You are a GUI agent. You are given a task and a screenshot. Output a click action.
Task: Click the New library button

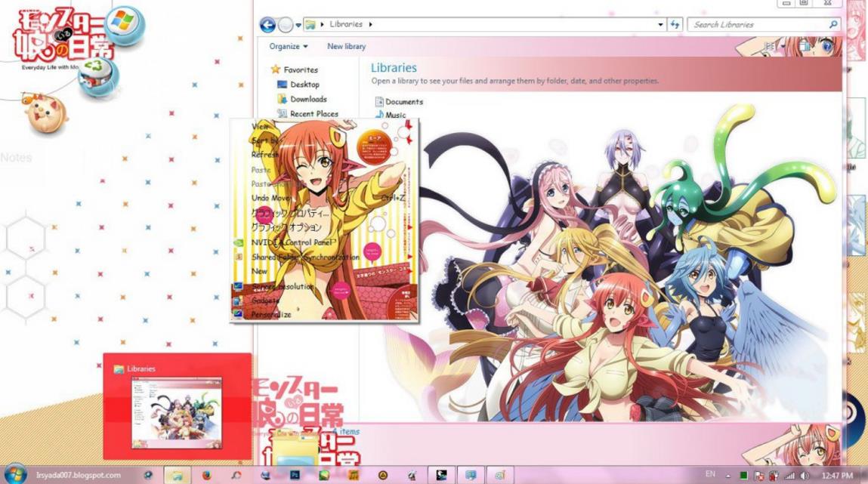[x=346, y=46]
